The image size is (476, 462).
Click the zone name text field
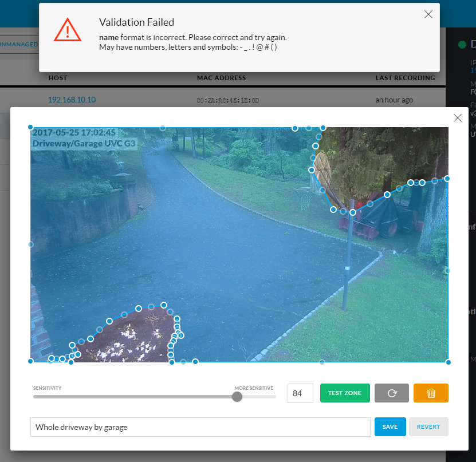pyautogui.click(x=200, y=427)
